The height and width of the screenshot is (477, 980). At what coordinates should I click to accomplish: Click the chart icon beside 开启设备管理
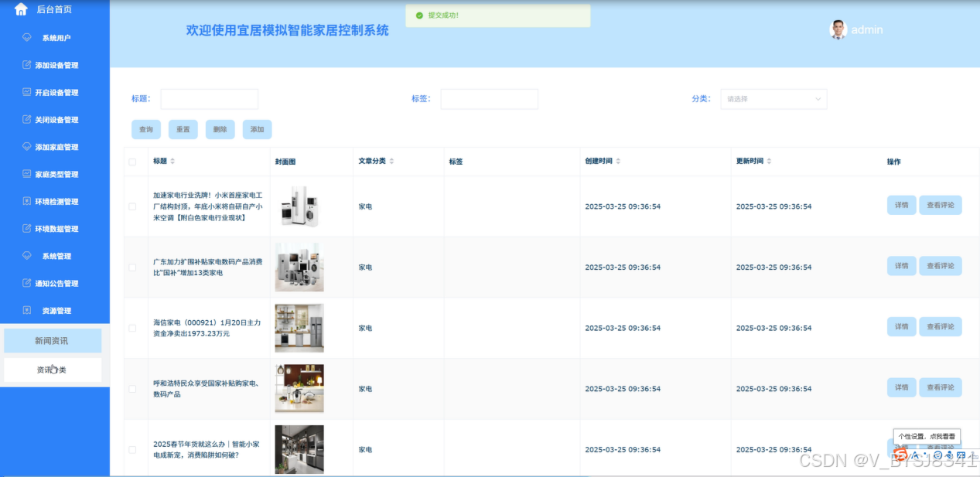pyautogui.click(x=27, y=92)
